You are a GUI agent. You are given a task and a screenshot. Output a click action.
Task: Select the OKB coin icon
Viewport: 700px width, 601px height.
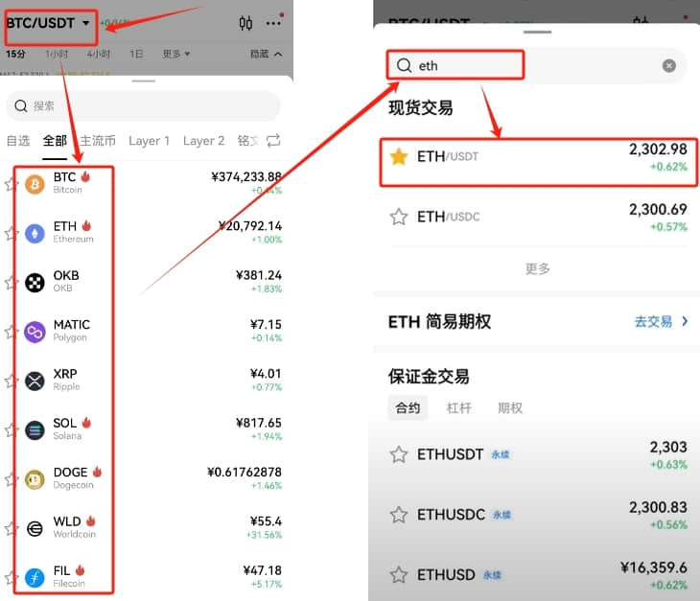coord(35,283)
